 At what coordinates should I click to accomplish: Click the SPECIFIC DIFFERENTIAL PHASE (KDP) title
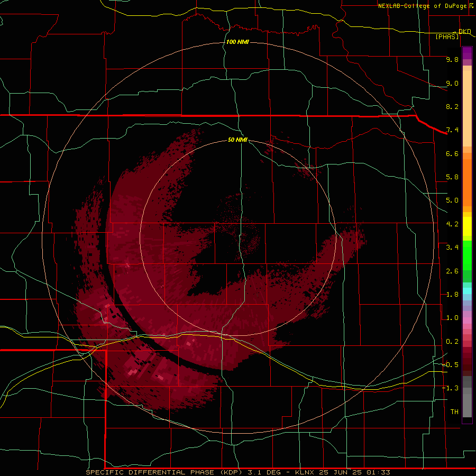point(164,472)
